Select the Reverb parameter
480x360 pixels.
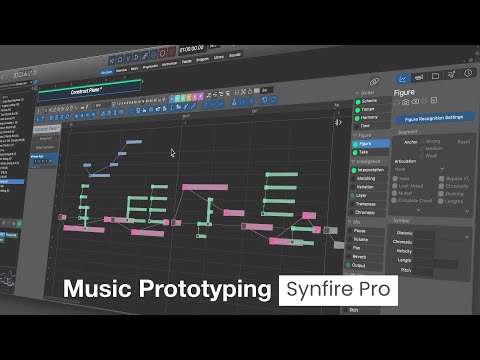tap(364, 257)
